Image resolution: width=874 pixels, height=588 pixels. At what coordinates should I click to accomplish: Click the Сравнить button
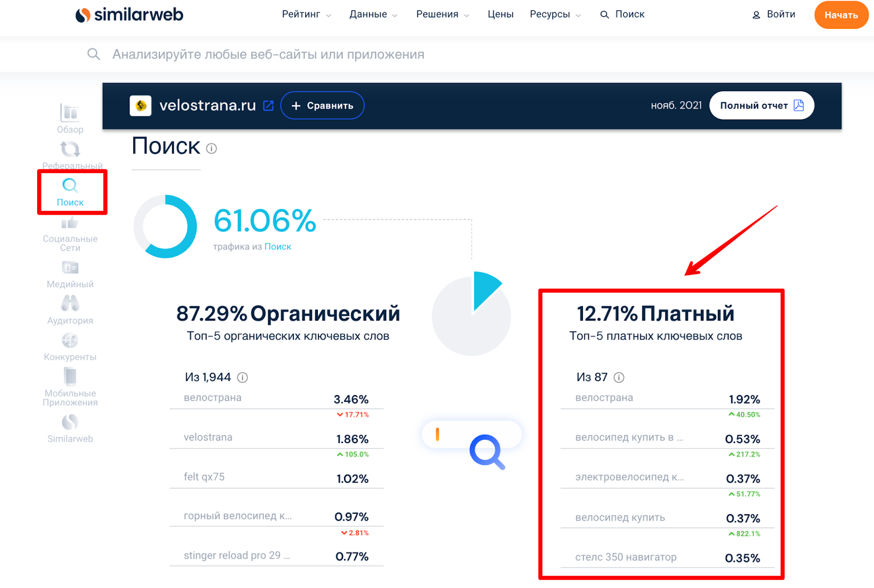[322, 105]
